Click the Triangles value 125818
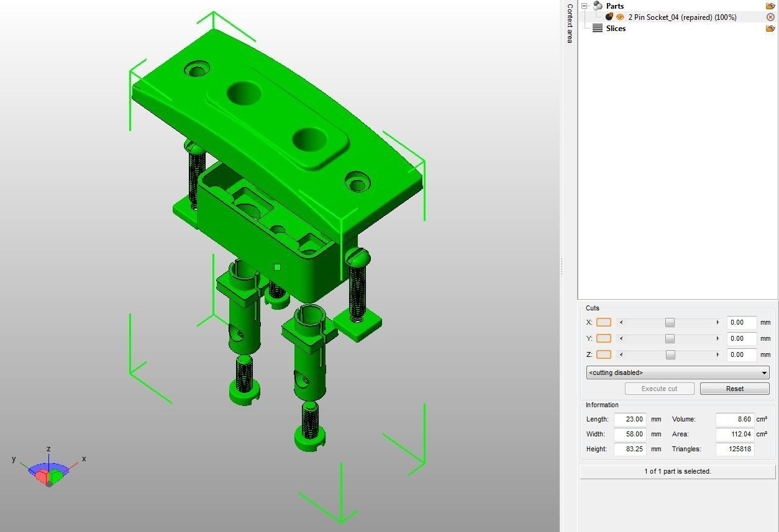This screenshot has height=532, width=779. point(735,449)
